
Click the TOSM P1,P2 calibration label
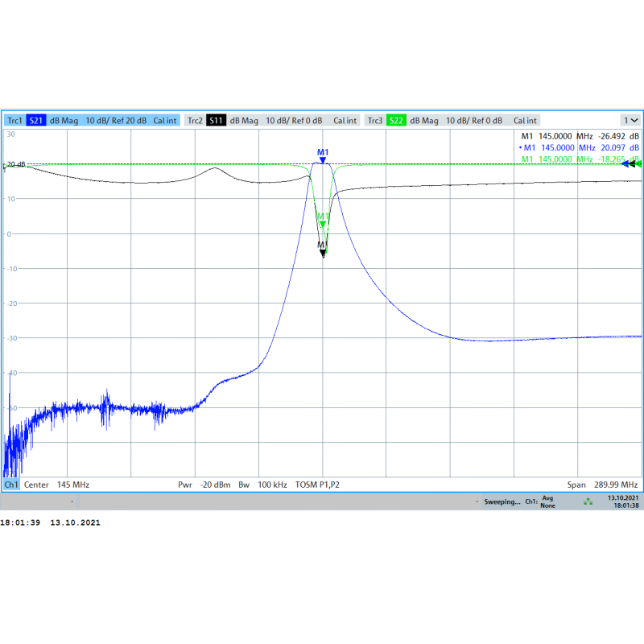click(x=317, y=485)
